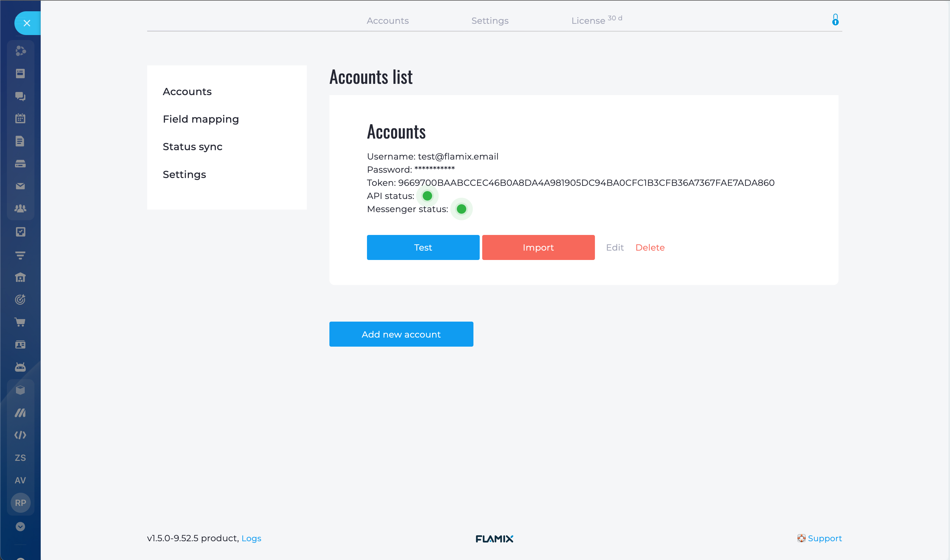
Task: Open the developer code brackets icon
Action: 20,435
